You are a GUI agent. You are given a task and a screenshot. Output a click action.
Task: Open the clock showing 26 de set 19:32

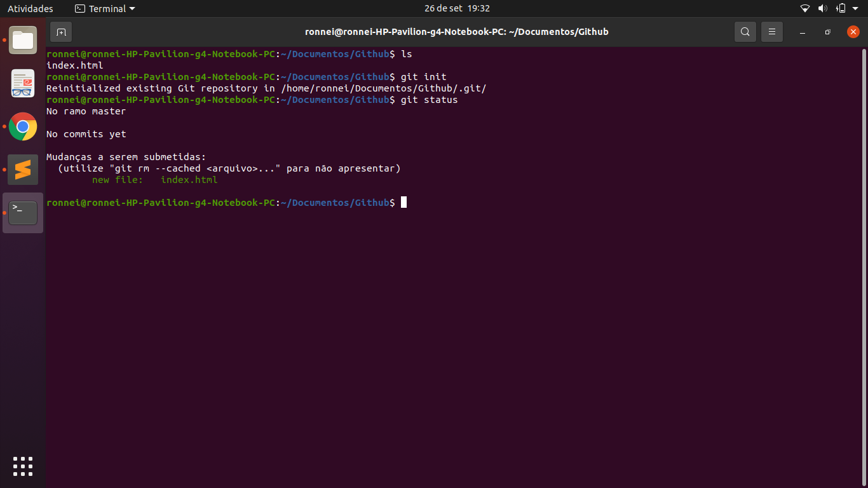click(457, 9)
